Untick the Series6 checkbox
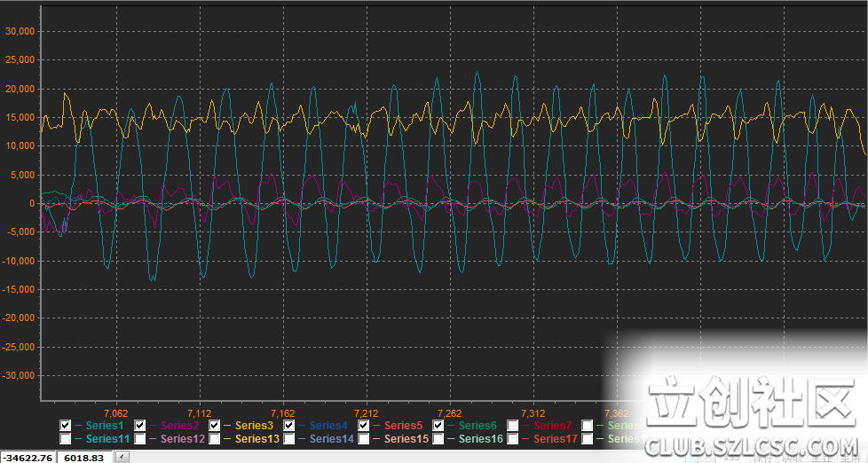The width and height of the screenshot is (868, 463). point(438,426)
